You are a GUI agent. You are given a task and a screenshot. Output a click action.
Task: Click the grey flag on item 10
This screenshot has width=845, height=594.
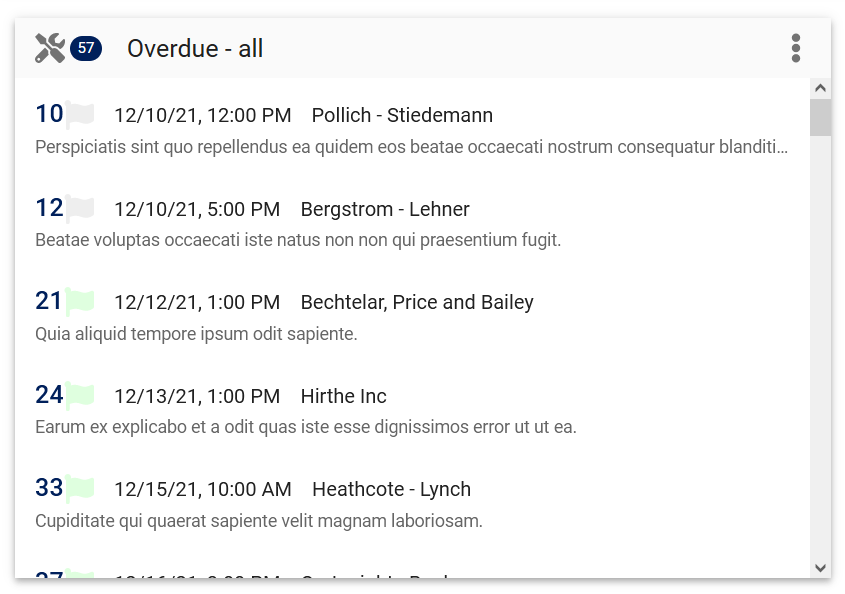[x=80, y=114]
